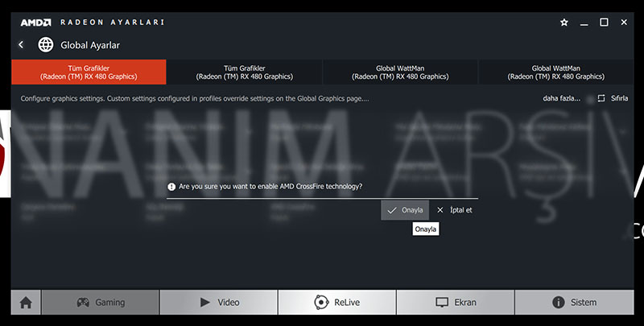The width and height of the screenshot is (644, 326).
Task: Click the Sıfırla reset icon
Action: tap(601, 99)
